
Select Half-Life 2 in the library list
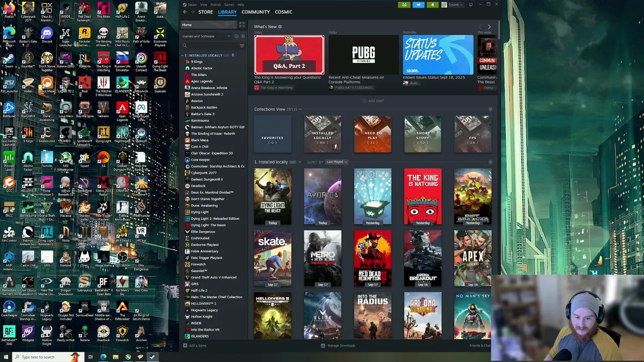pyautogui.click(x=199, y=291)
